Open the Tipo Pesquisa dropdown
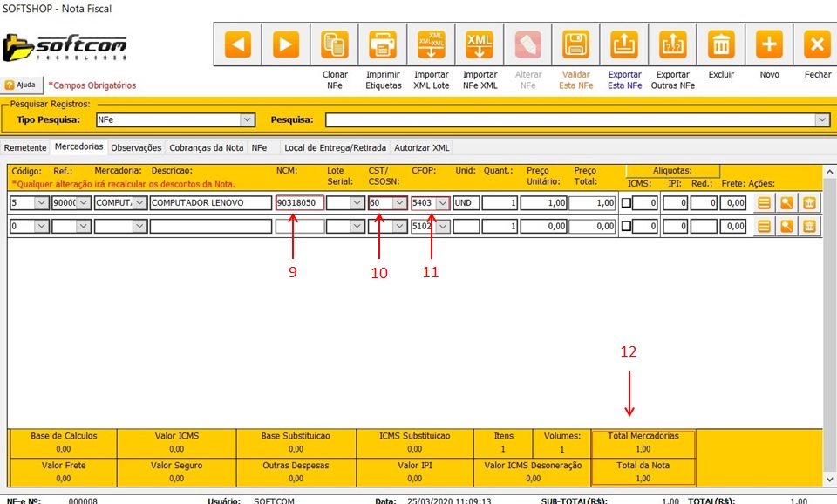 pos(248,119)
